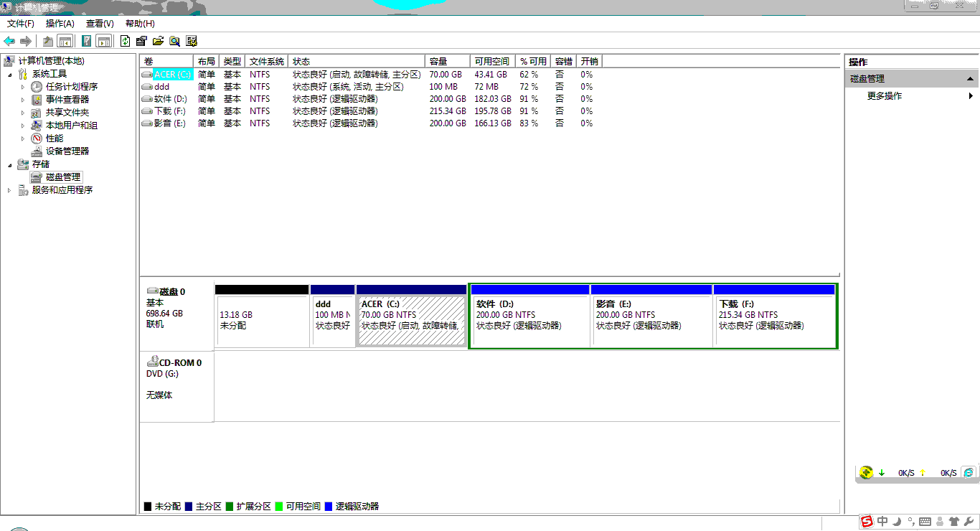The height and width of the screenshot is (531, 980).
Task: Select the 影音 (E:) row in volume list
Action: [x=370, y=123]
